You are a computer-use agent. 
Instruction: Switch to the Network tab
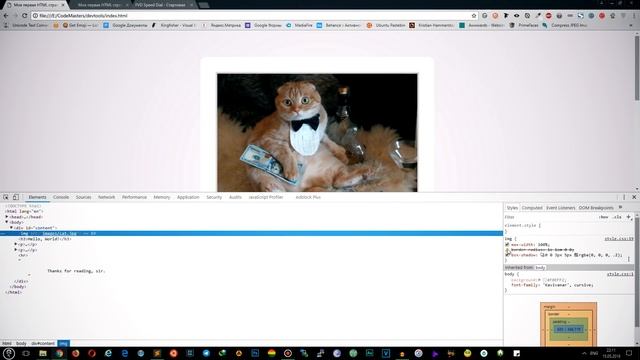tap(107, 197)
